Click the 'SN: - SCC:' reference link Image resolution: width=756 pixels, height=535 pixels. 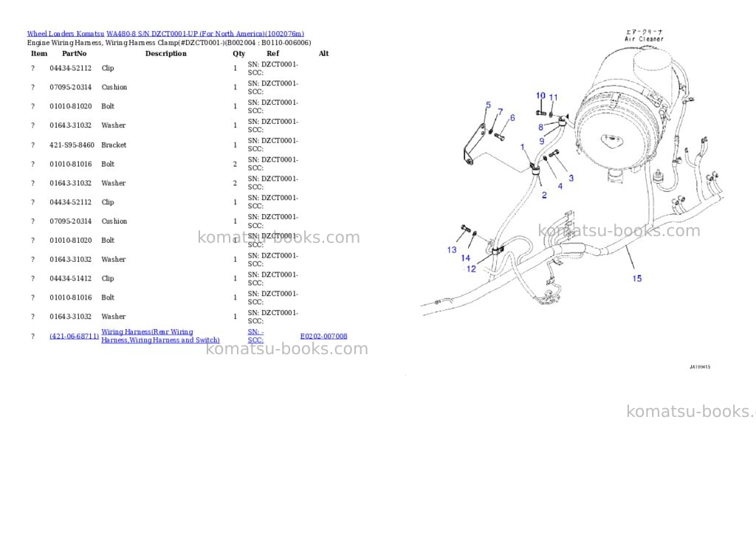pyautogui.click(x=255, y=336)
